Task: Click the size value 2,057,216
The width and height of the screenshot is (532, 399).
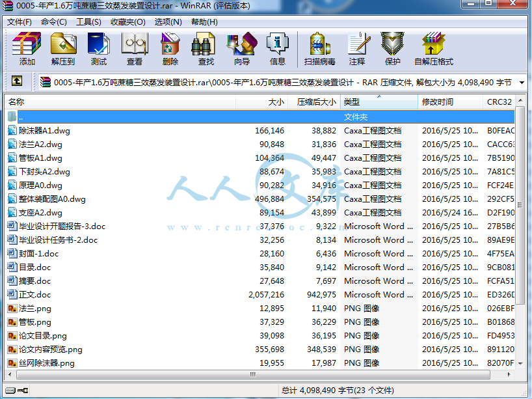Action: tap(267, 294)
